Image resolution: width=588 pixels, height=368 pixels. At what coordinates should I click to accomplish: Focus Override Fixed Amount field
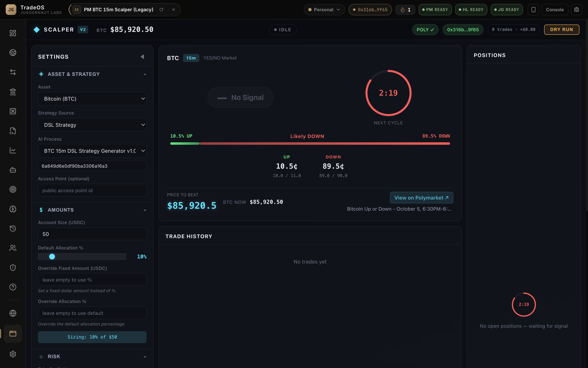tap(92, 280)
